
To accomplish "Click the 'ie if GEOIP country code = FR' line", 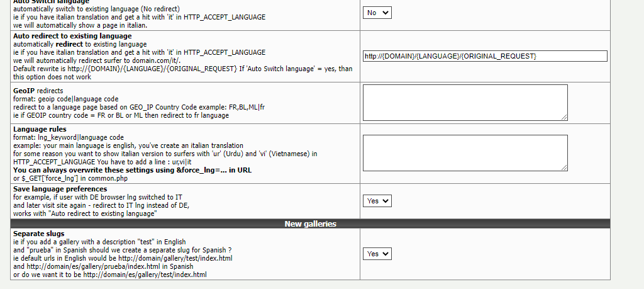I will (x=121, y=115).
